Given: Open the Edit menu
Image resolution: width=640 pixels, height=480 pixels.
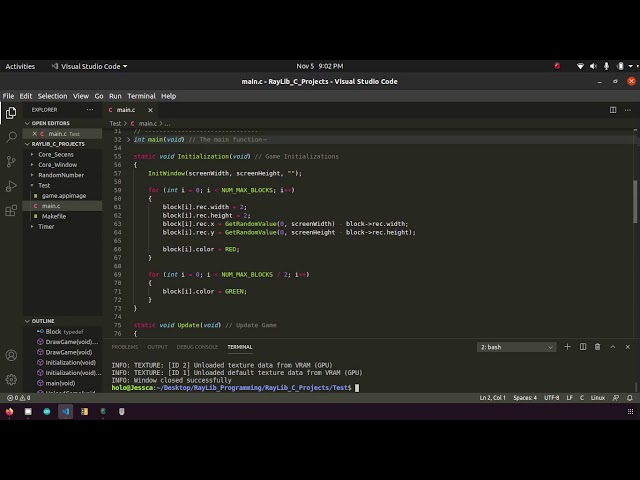Looking at the screenshot, I should coord(26,96).
